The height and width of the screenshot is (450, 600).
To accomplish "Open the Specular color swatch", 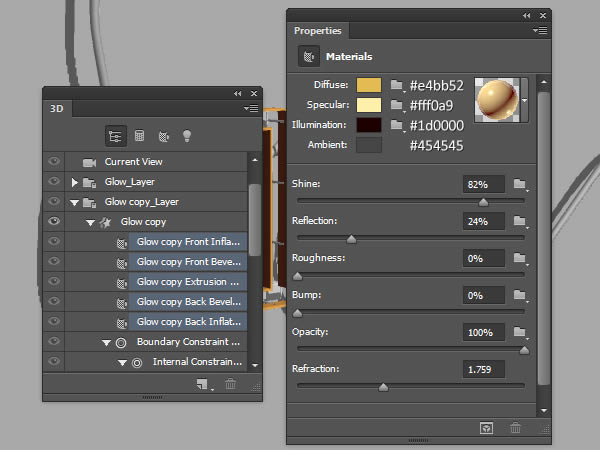I will (369, 105).
